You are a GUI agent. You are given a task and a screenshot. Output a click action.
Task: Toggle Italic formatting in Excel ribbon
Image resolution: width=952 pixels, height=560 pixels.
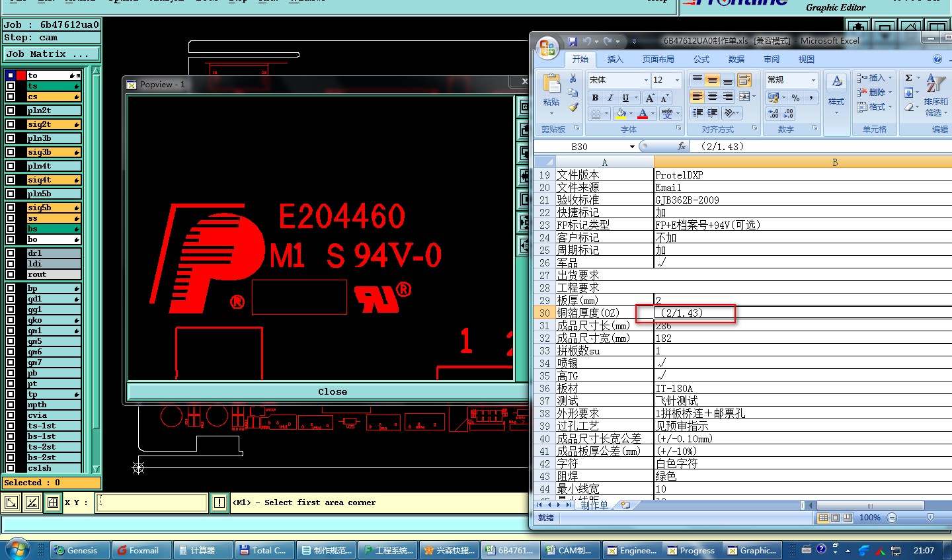pyautogui.click(x=610, y=98)
